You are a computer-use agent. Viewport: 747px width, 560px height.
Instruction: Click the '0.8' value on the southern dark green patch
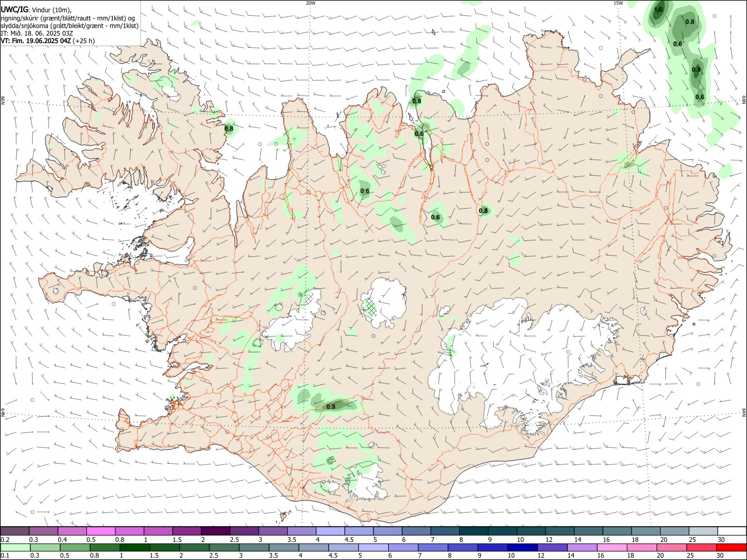click(x=331, y=407)
